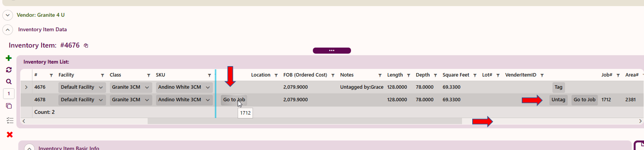Expand row 4676 details arrow
Screen dimensions: 644x150
click(26, 87)
